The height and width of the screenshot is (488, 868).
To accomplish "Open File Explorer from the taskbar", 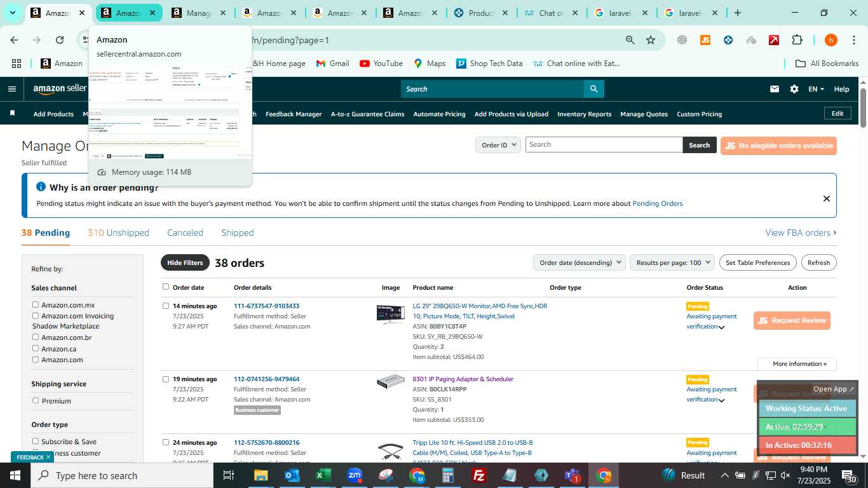I will [x=261, y=475].
